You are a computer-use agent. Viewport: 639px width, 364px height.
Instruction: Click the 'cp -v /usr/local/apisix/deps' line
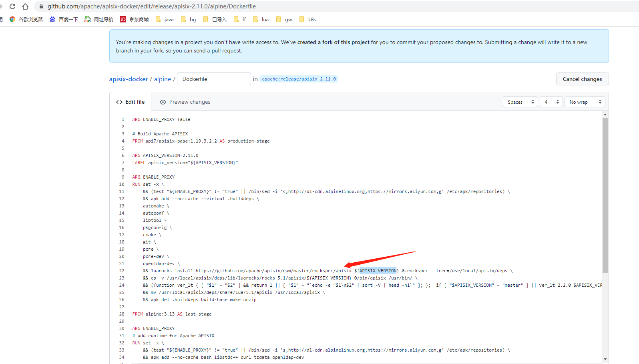tap(280, 278)
